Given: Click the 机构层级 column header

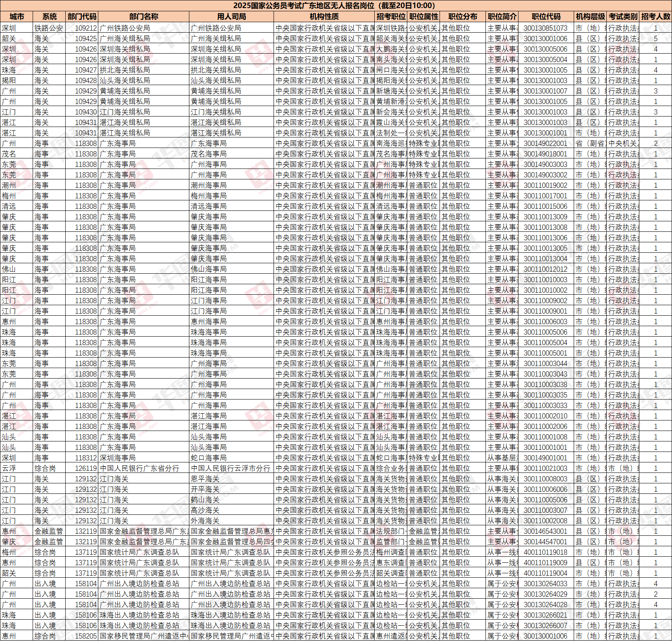Looking at the screenshot, I should click(590, 17).
